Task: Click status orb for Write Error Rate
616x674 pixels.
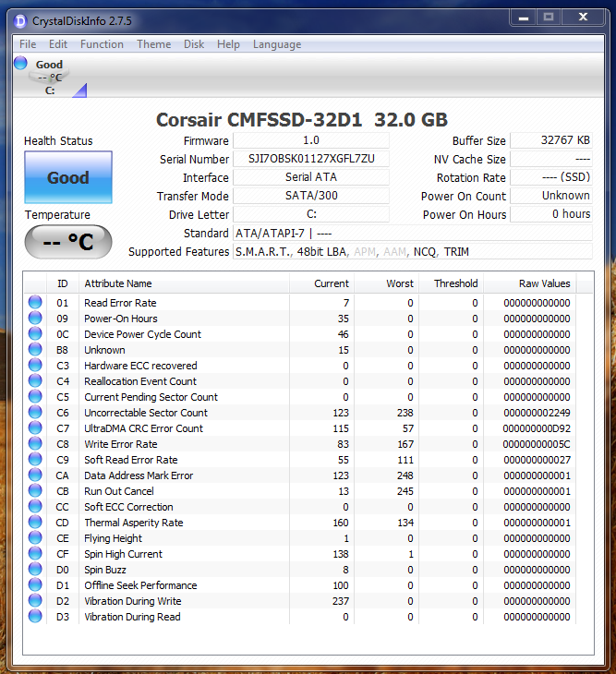Action: click(35, 443)
